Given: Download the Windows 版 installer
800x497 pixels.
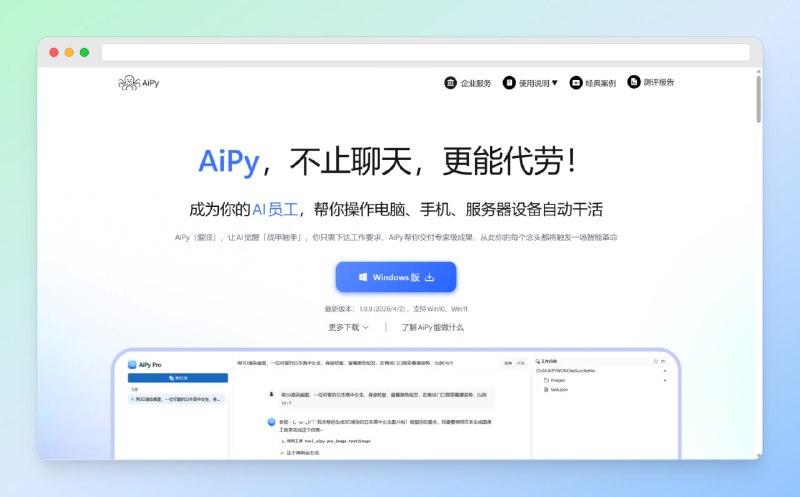Looking at the screenshot, I should (396, 277).
